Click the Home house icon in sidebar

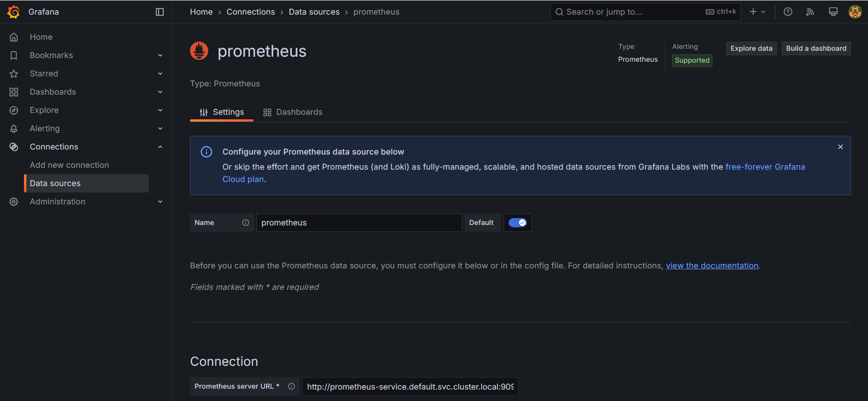pos(14,37)
